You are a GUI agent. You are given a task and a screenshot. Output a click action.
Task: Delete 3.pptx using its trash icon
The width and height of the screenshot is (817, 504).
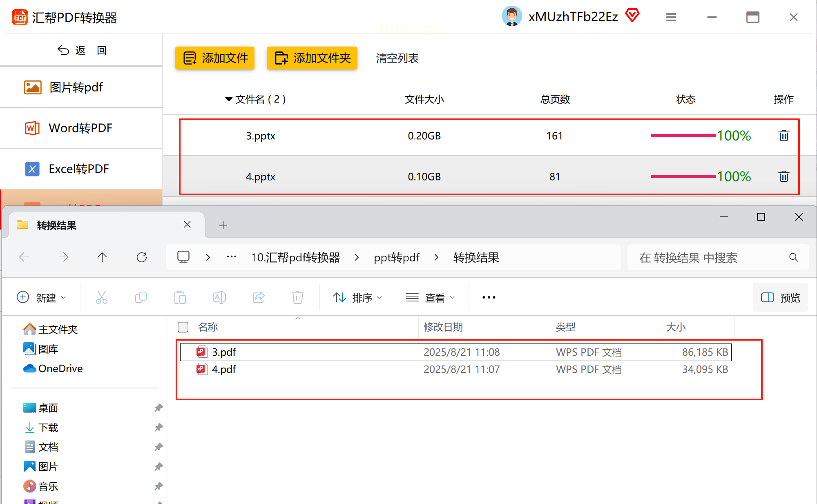(784, 136)
